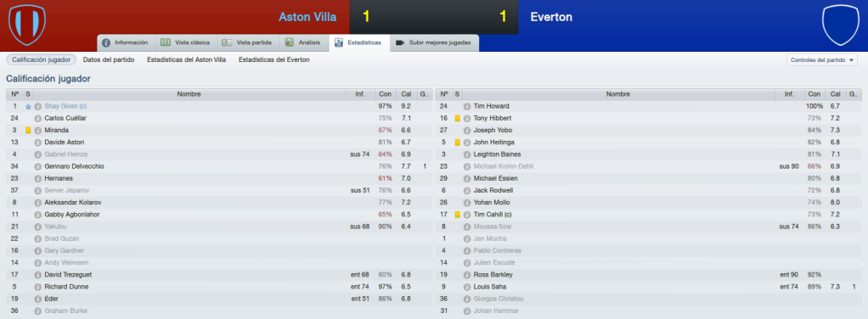Open info icon next to Gennaro Delvecchio
The image size is (868, 319).
point(37,166)
